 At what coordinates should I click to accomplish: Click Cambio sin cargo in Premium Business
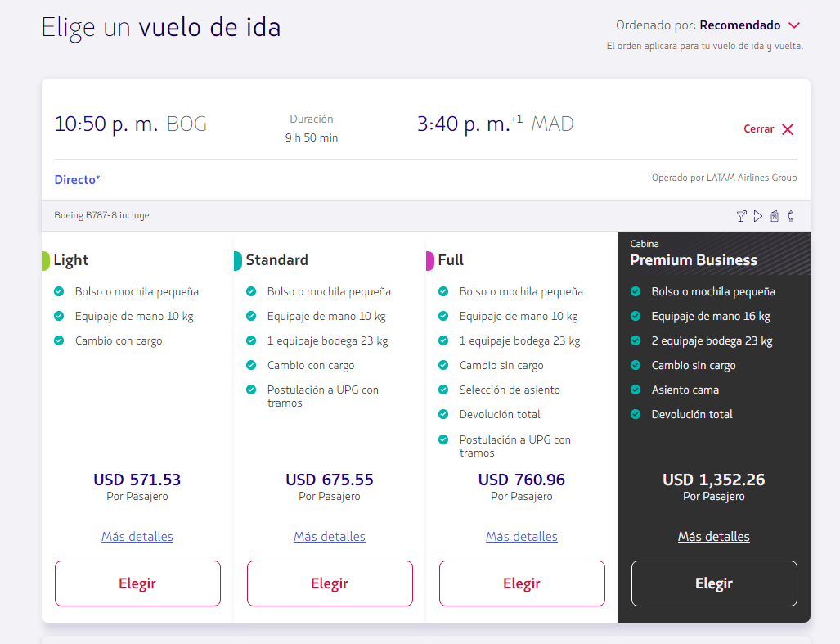tap(694, 366)
